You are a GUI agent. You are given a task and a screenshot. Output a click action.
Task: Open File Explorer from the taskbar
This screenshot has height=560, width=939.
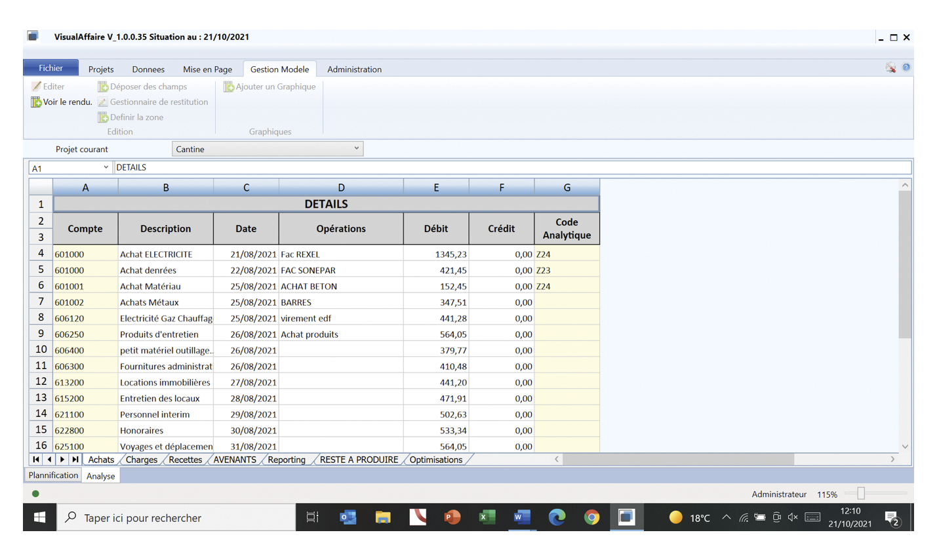[383, 517]
